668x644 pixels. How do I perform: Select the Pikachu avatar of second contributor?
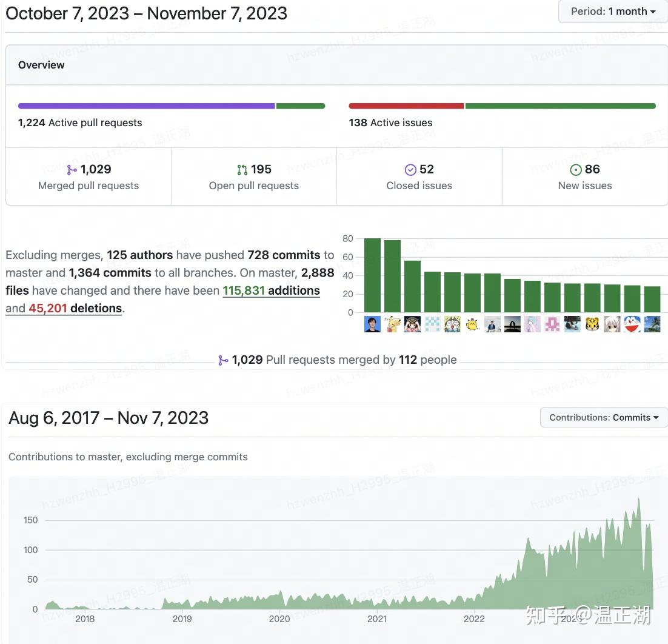392,324
